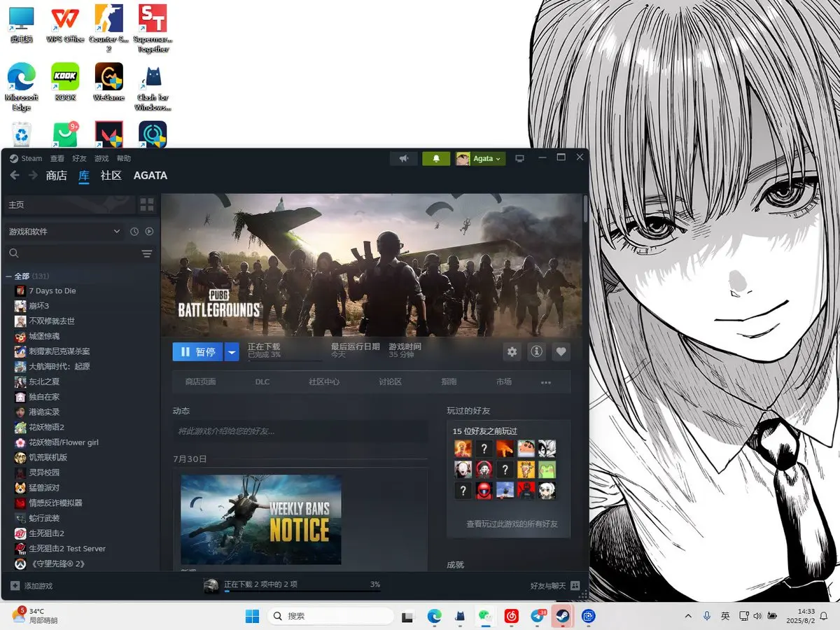840x630 pixels.
Task: Open the AGATA profile tab
Action: click(x=150, y=176)
